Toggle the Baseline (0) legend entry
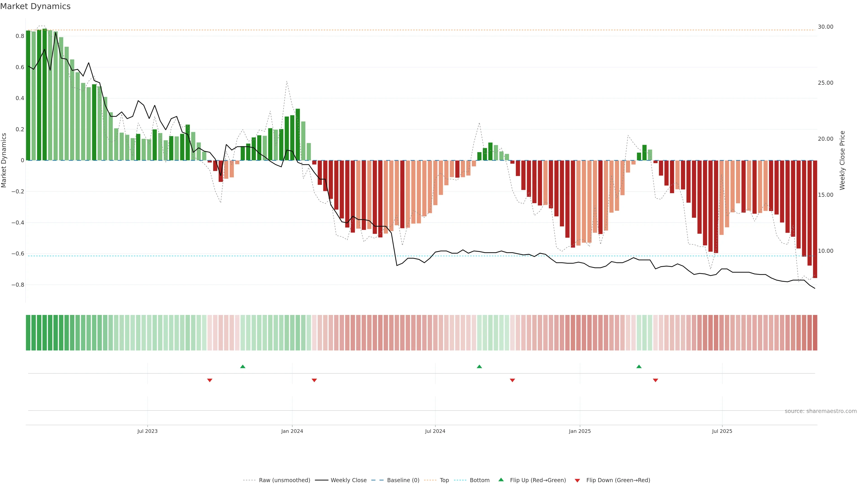Viewport: 868px width, 488px height. (x=403, y=480)
